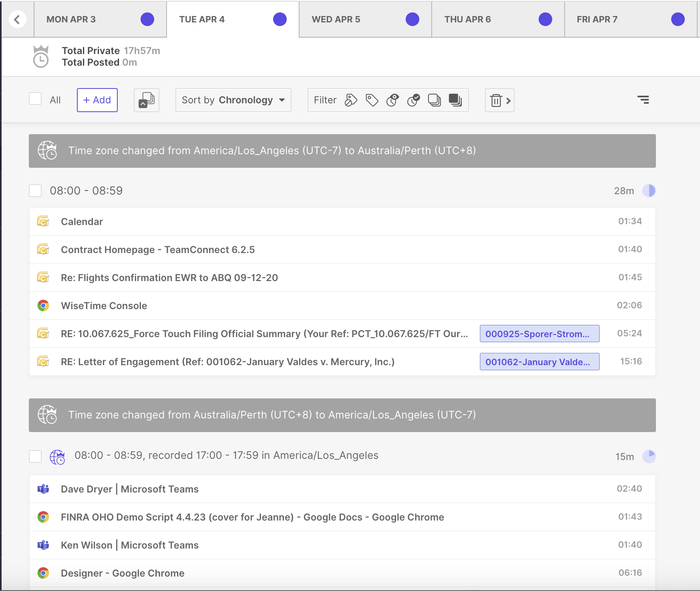Click the Contract Homepage row app icon

43,249
